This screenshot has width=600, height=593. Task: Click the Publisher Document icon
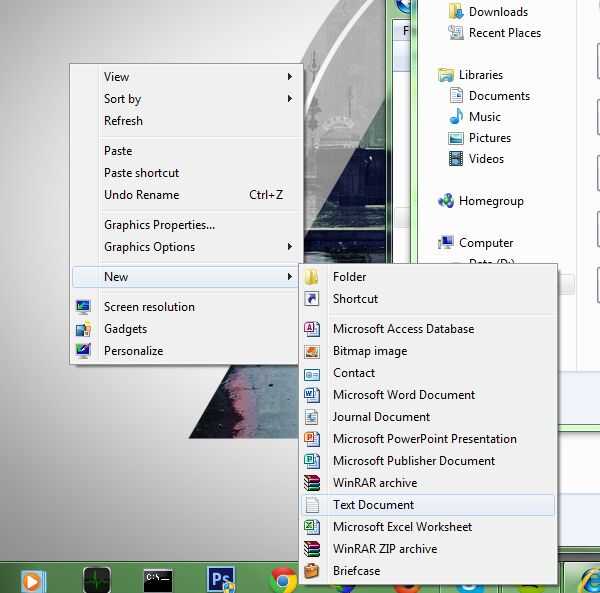pos(311,461)
